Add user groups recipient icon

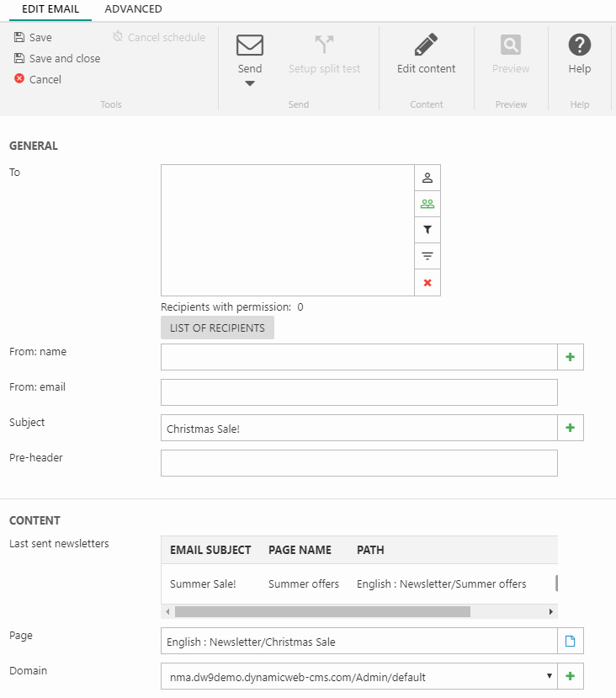[427, 204]
